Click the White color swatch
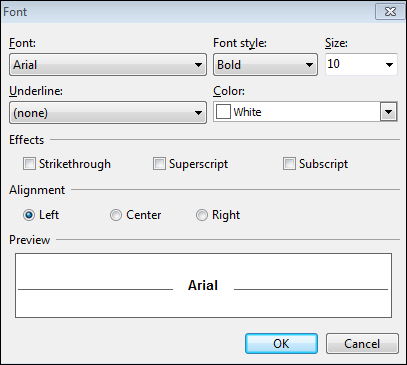 [x=223, y=112]
